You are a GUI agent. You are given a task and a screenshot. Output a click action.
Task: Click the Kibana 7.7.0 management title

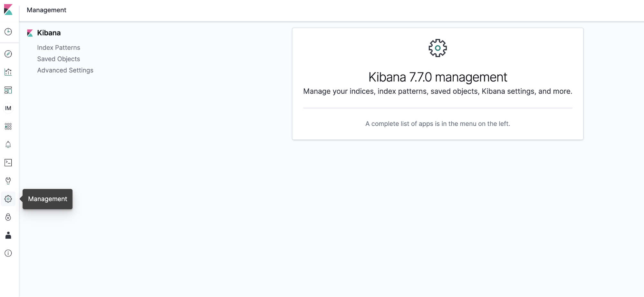click(x=438, y=77)
